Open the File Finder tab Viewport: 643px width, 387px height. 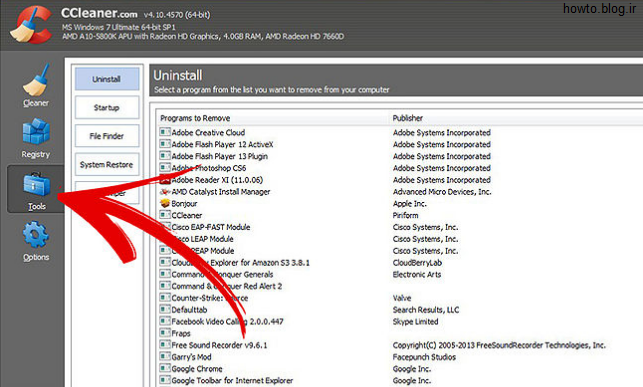(107, 136)
